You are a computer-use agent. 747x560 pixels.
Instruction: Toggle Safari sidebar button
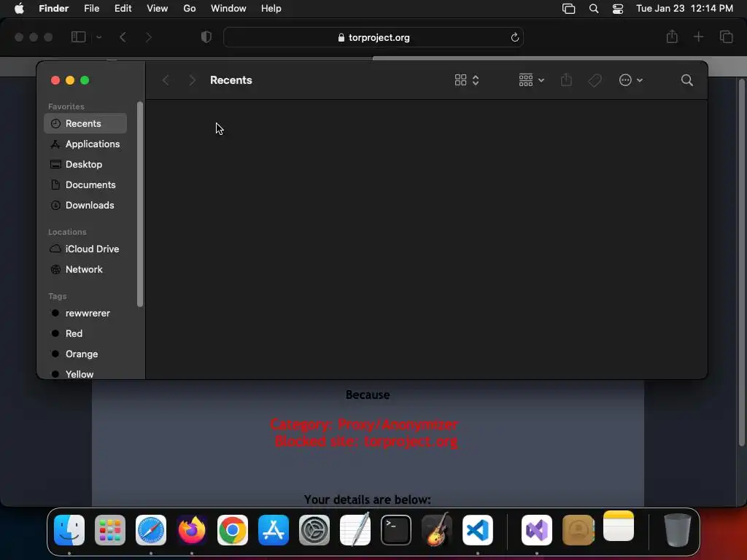[x=78, y=36]
